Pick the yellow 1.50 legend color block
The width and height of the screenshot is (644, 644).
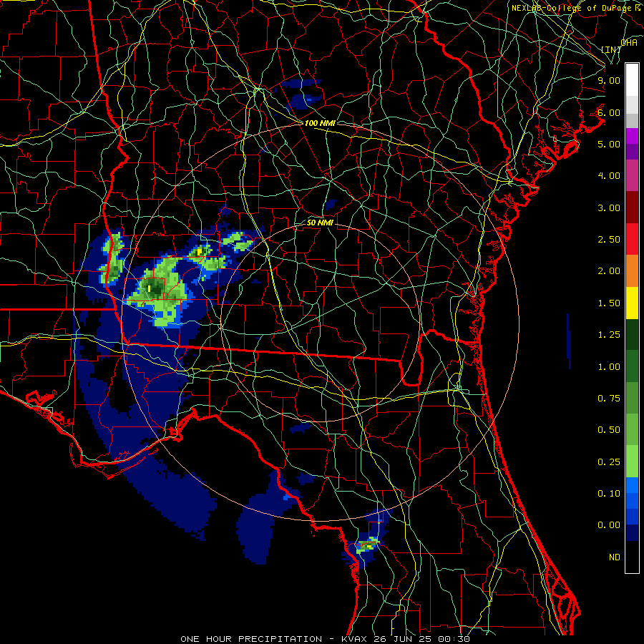coord(632,303)
